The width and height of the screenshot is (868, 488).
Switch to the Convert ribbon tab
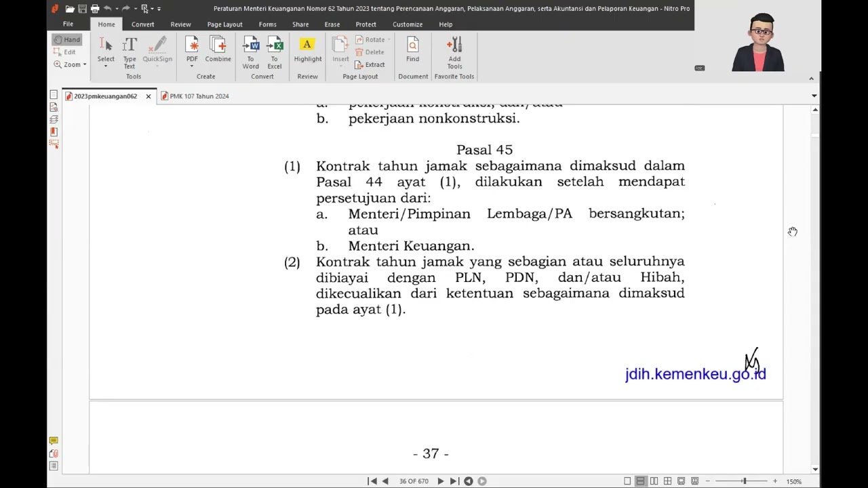click(142, 24)
